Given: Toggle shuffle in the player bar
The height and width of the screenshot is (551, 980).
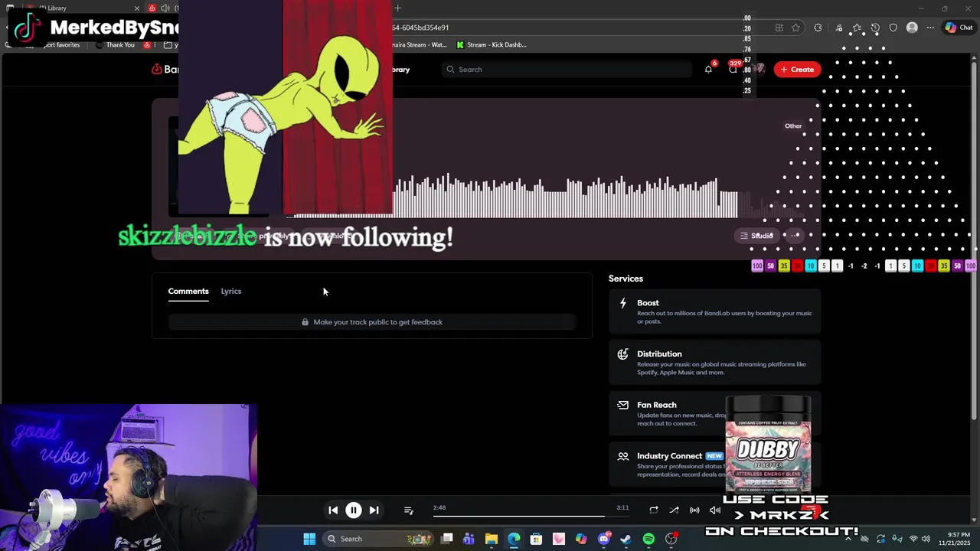Looking at the screenshot, I should pos(674,510).
